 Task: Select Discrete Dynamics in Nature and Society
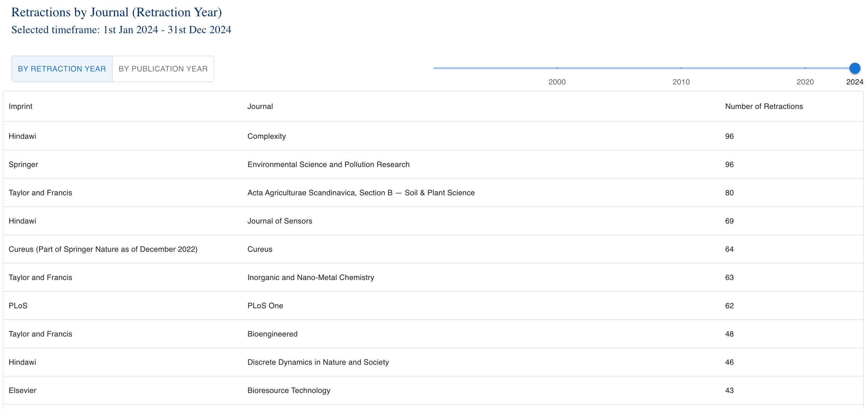click(318, 362)
